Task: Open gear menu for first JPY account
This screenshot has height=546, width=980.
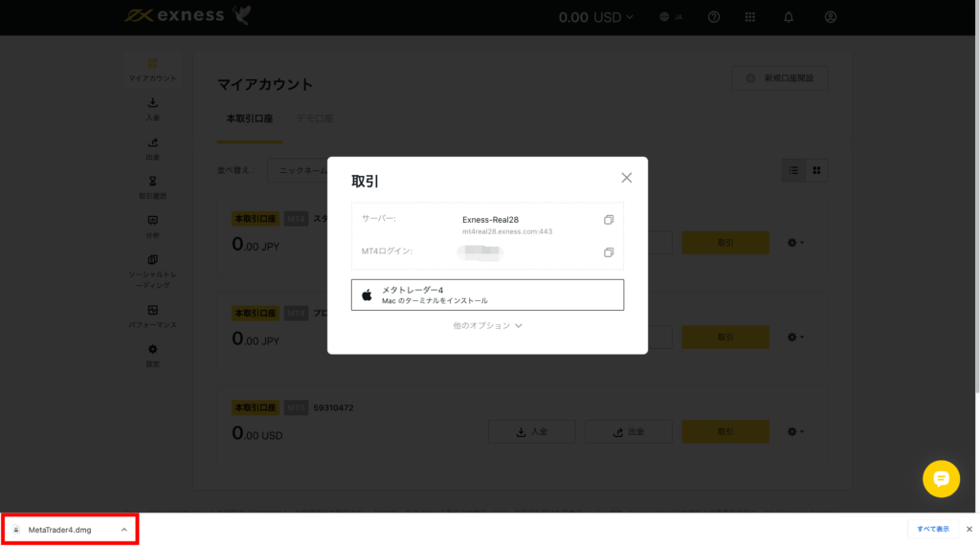Action: pos(795,242)
